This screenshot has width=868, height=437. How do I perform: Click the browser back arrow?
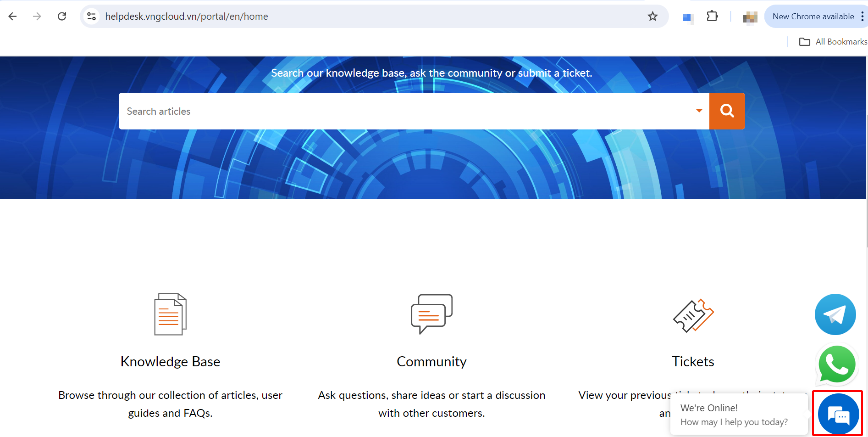[x=12, y=17]
